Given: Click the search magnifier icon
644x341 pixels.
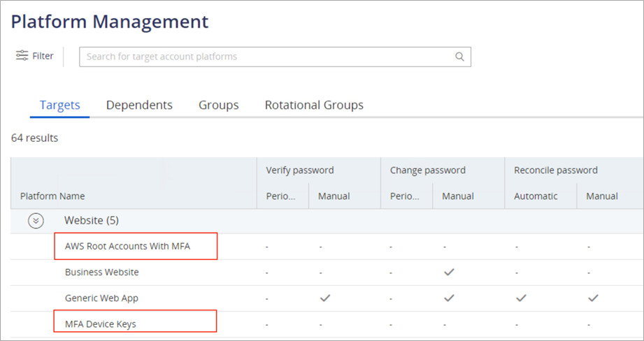Looking at the screenshot, I should pyautogui.click(x=459, y=57).
